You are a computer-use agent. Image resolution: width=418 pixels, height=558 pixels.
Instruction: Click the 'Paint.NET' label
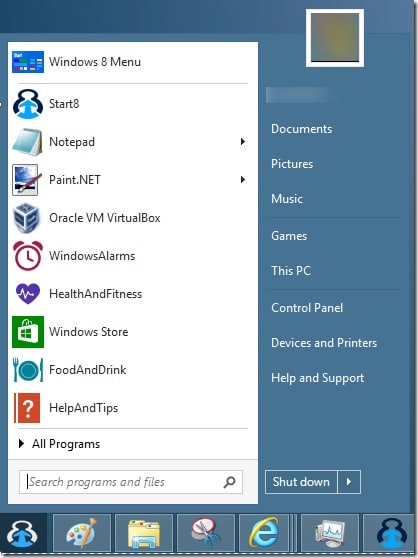click(75, 180)
